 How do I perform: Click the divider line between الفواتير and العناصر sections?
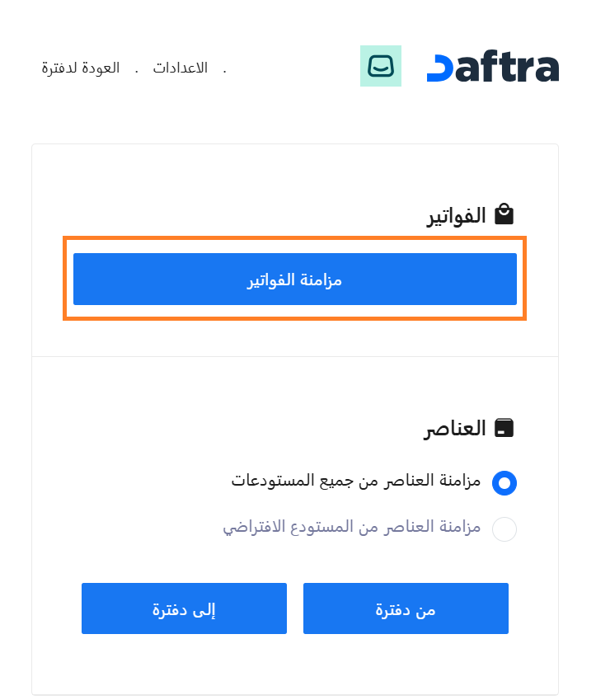coord(295,357)
